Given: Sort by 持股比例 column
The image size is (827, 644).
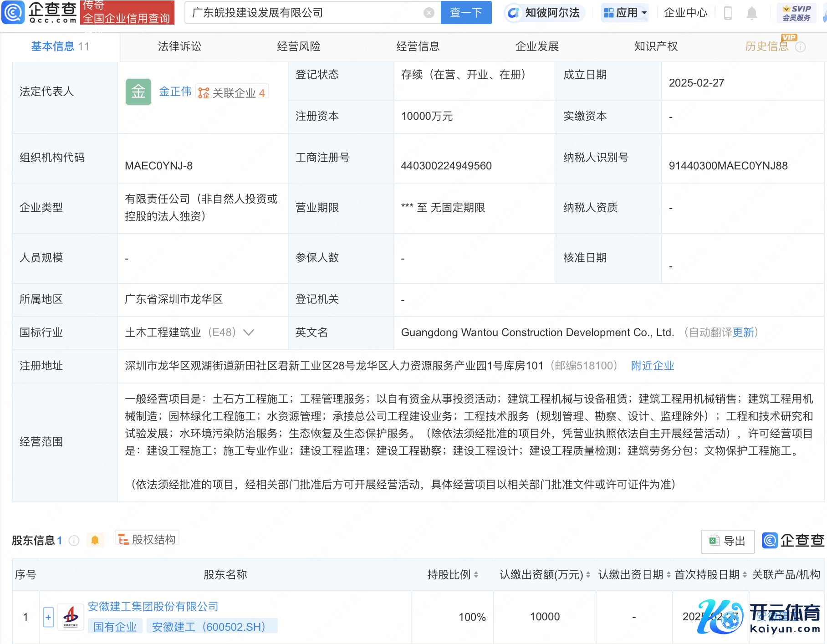Looking at the screenshot, I should click(476, 575).
